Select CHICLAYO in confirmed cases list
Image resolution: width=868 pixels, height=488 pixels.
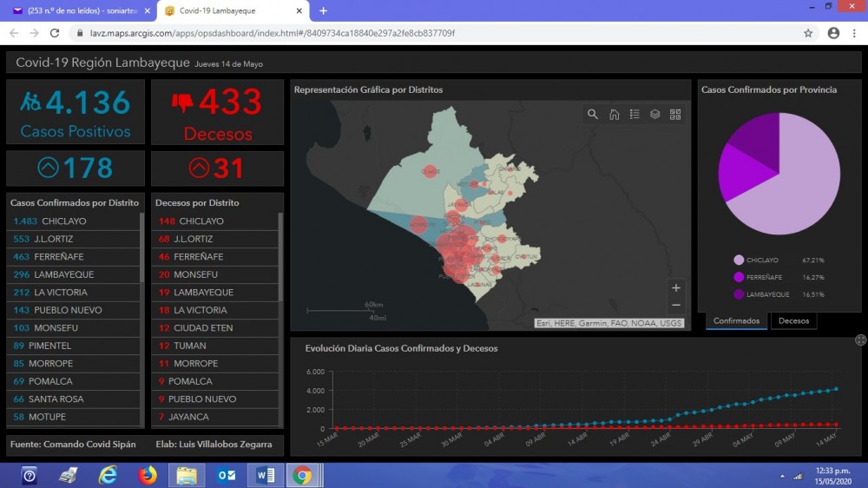(x=63, y=221)
